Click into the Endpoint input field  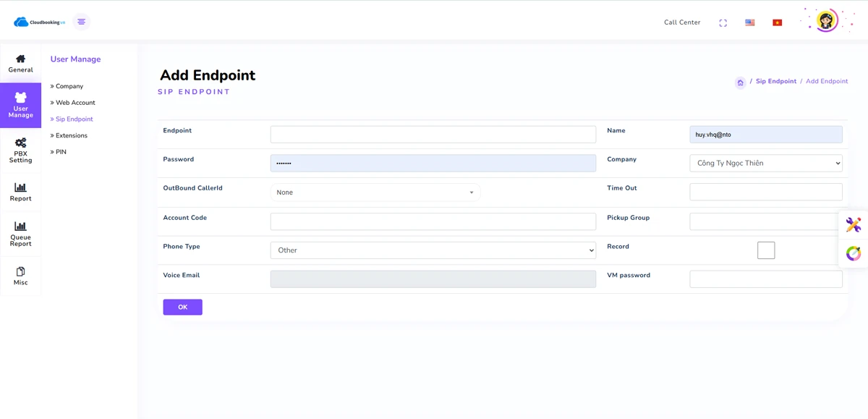tap(433, 135)
